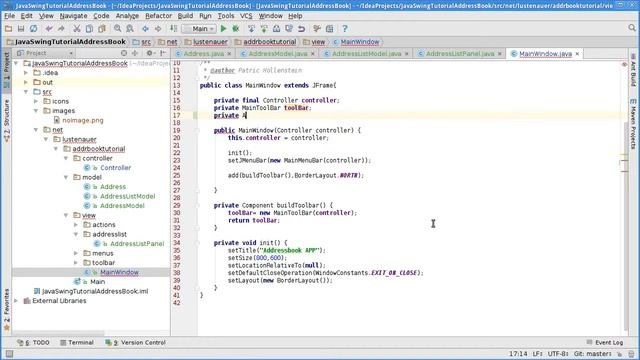
Task: Collapse the src folder in the tree
Action: tap(26, 92)
